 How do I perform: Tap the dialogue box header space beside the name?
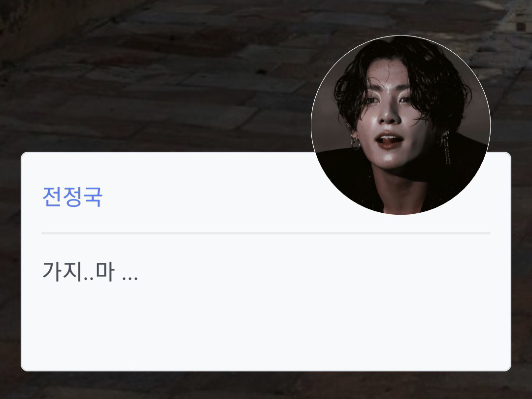[x=203, y=197]
